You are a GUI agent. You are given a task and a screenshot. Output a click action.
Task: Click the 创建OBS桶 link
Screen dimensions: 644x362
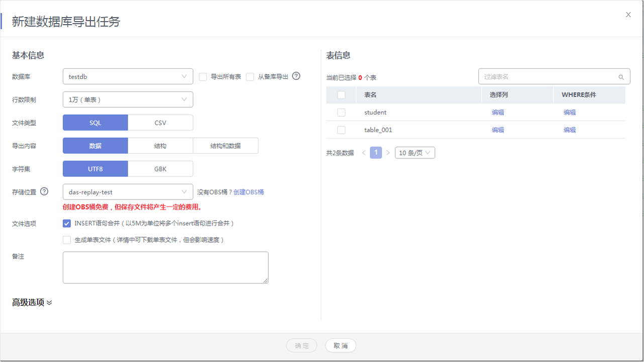coord(249,192)
